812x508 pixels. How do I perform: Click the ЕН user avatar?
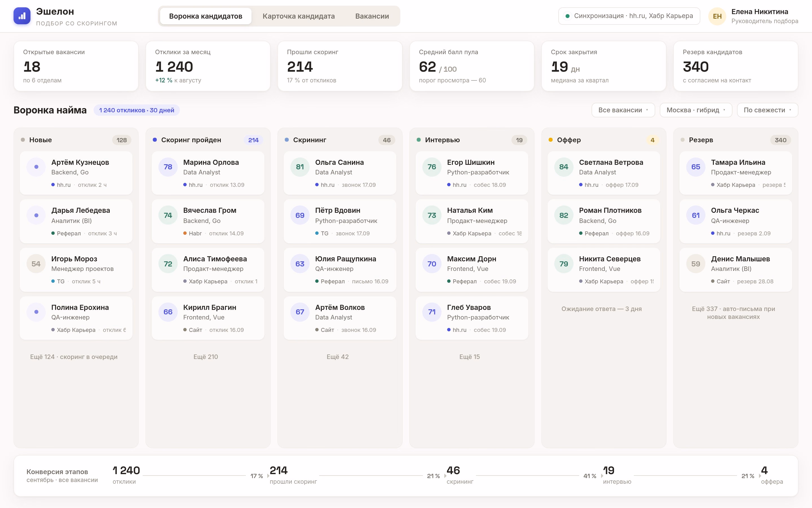tap(717, 16)
